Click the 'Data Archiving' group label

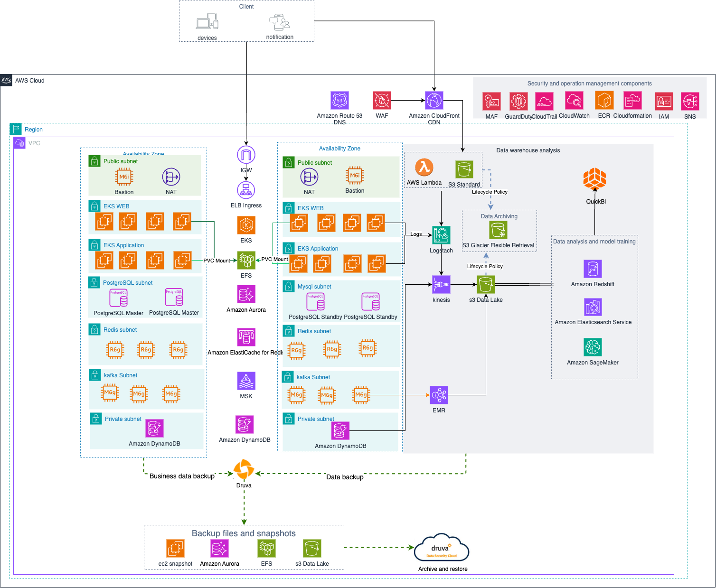(499, 216)
